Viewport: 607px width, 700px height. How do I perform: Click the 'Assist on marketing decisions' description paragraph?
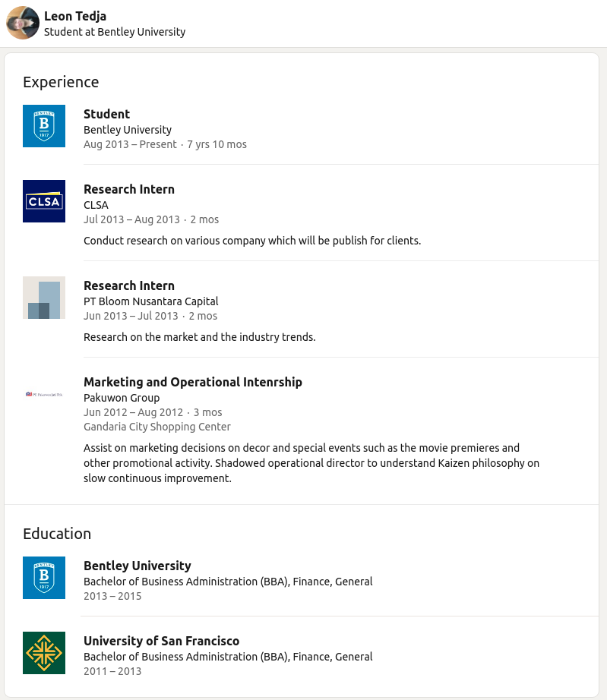click(311, 463)
